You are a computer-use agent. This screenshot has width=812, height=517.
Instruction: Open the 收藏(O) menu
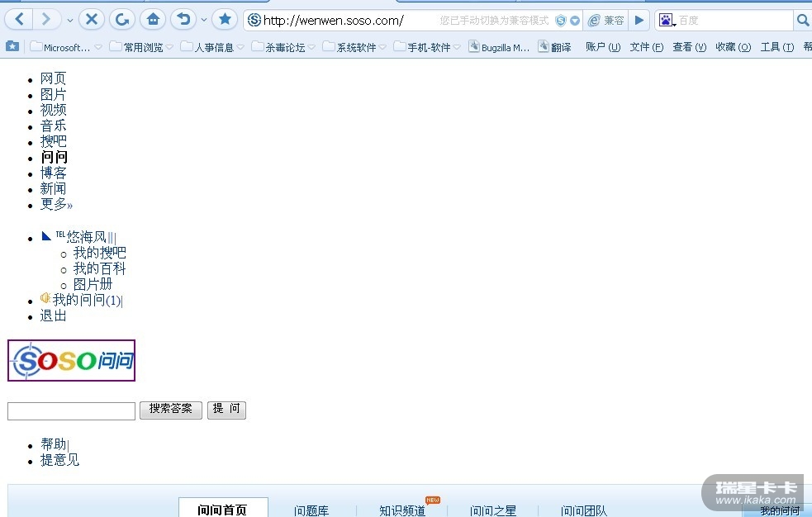(733, 47)
